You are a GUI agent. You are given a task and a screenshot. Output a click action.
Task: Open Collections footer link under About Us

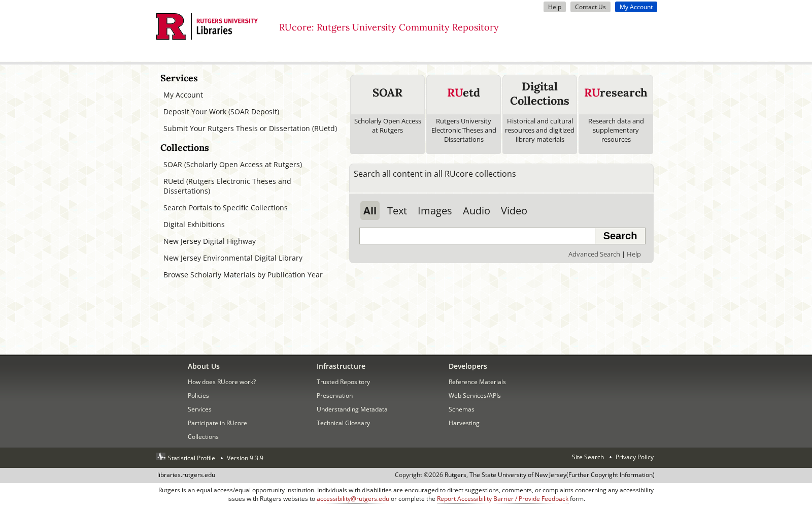tap(203, 437)
